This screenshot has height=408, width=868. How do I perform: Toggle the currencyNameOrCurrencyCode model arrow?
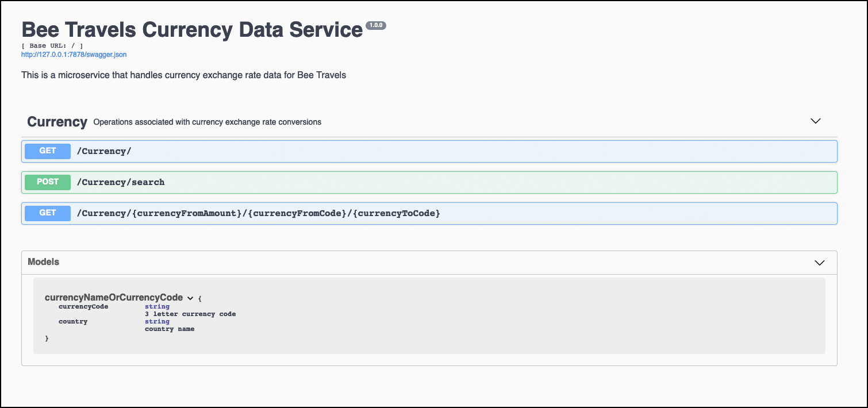[x=190, y=298]
